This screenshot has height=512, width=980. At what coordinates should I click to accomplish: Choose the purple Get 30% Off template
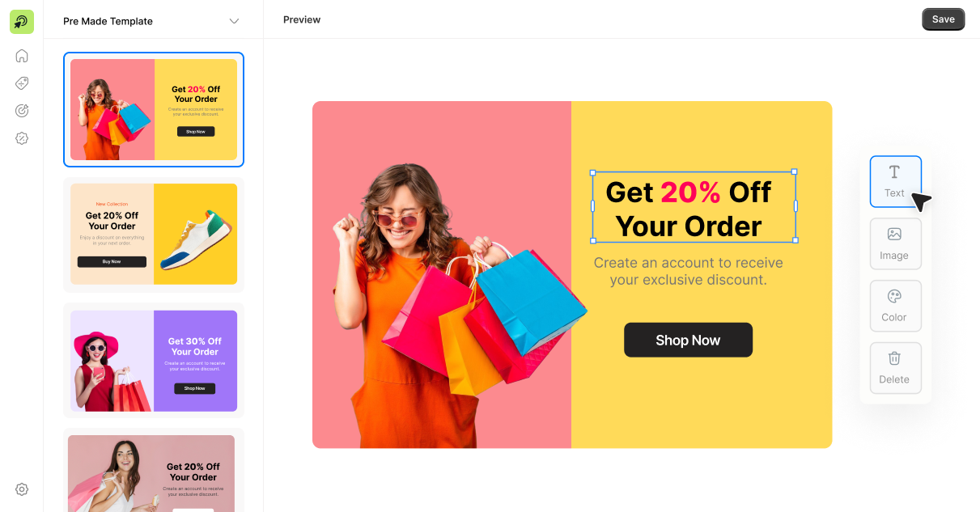point(154,361)
